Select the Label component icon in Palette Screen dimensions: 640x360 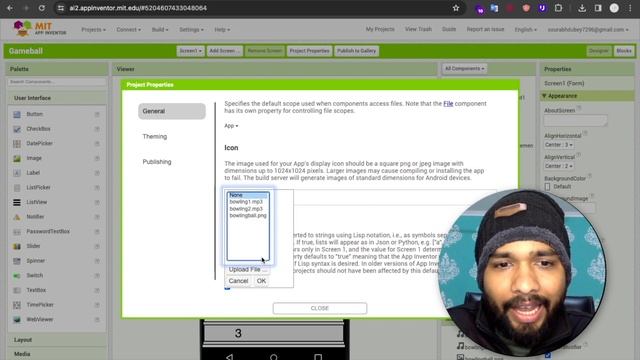click(x=17, y=173)
